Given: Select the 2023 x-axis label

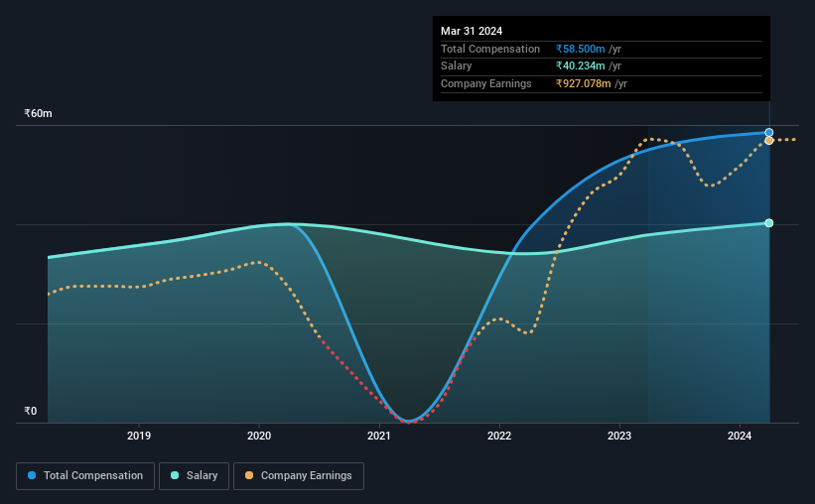Looking at the screenshot, I should click(x=619, y=436).
